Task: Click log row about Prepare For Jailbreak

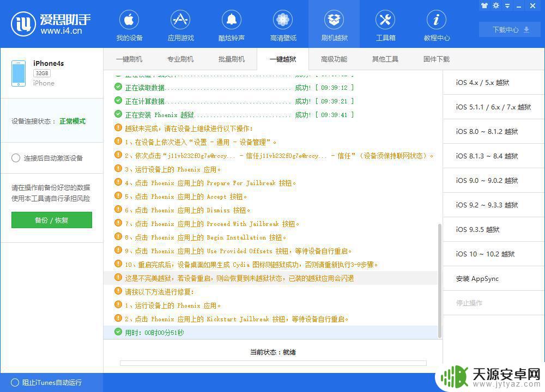Action: pos(270,183)
